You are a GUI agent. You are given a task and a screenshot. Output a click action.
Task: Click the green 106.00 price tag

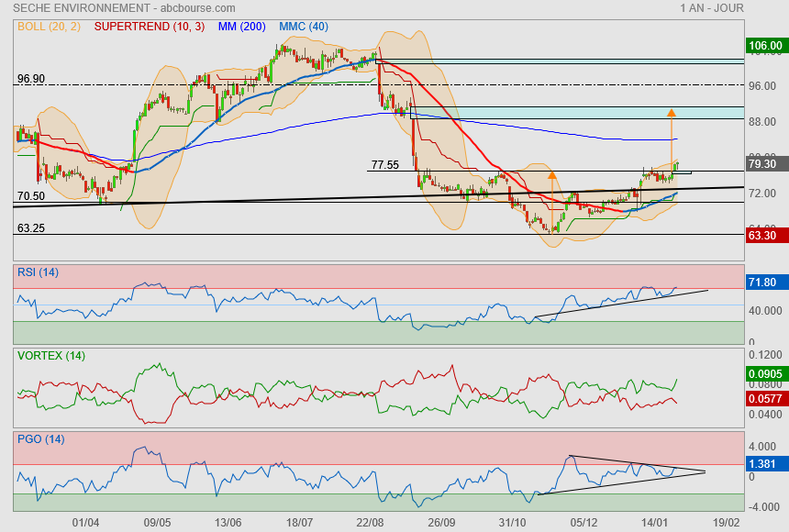coord(764,45)
